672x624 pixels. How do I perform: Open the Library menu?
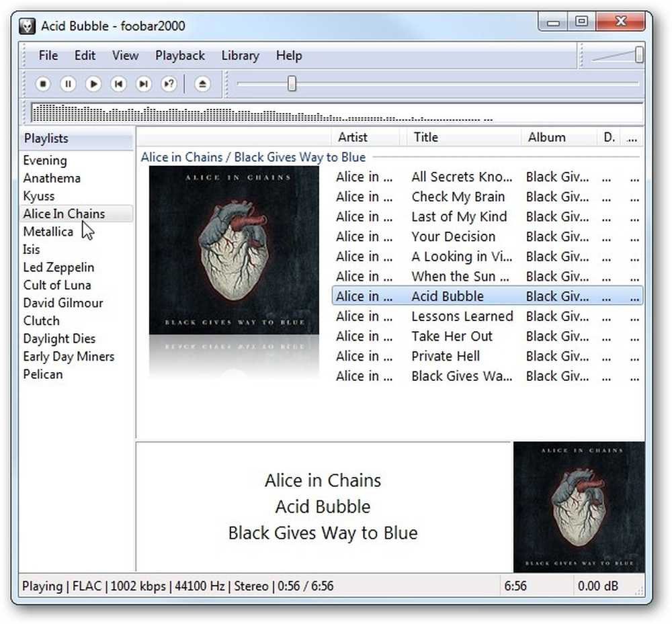241,56
